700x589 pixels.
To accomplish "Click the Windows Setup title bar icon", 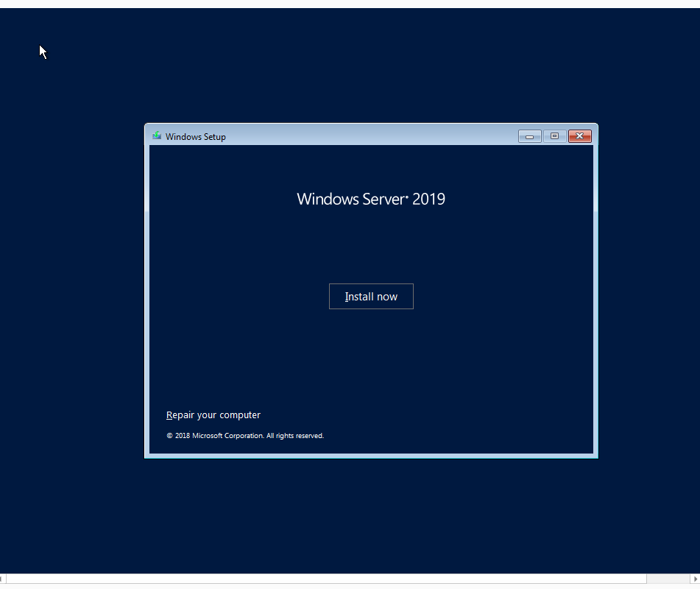I will point(157,135).
